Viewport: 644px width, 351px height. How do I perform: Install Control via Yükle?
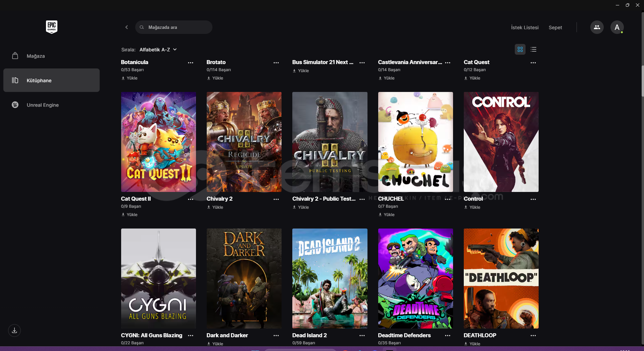(x=472, y=207)
